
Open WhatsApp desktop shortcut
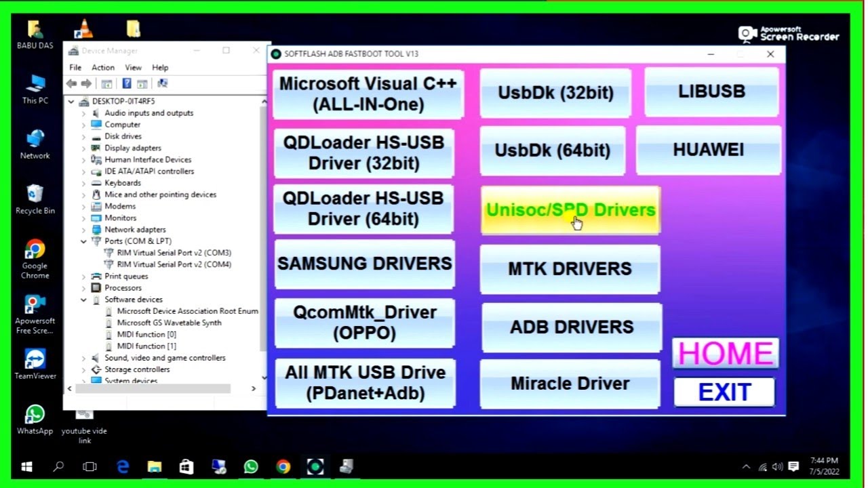point(35,420)
